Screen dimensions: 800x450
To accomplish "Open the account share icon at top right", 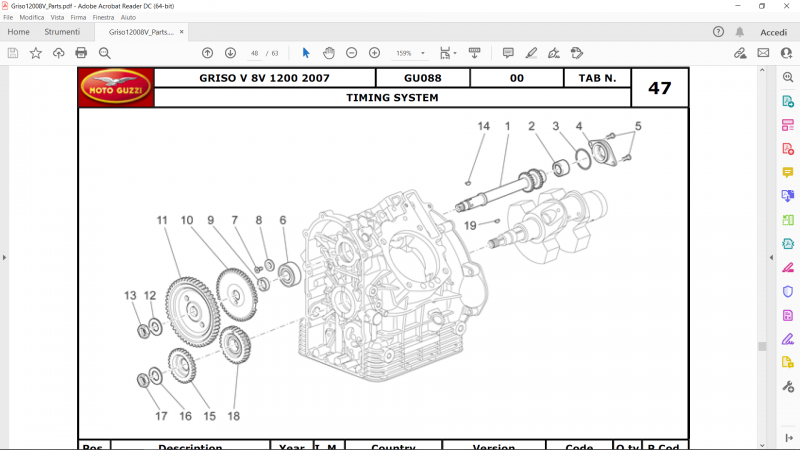I will click(x=786, y=53).
